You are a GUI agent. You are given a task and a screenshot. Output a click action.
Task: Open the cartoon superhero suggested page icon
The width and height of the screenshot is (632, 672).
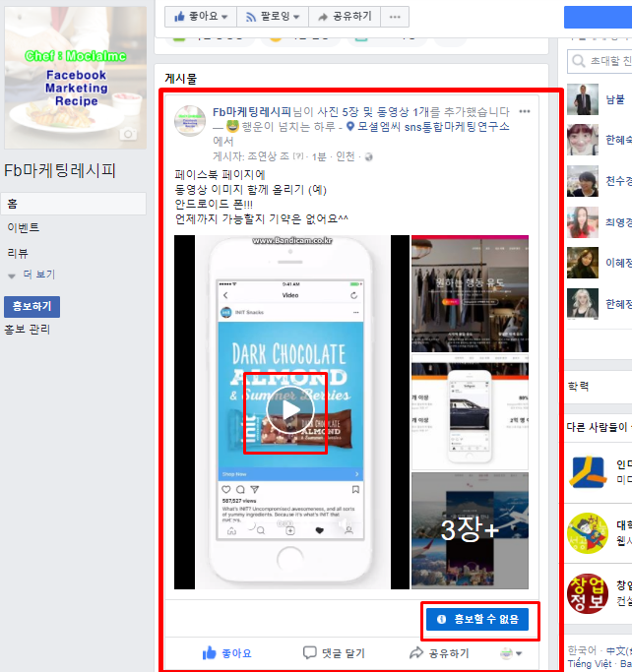tap(588, 532)
